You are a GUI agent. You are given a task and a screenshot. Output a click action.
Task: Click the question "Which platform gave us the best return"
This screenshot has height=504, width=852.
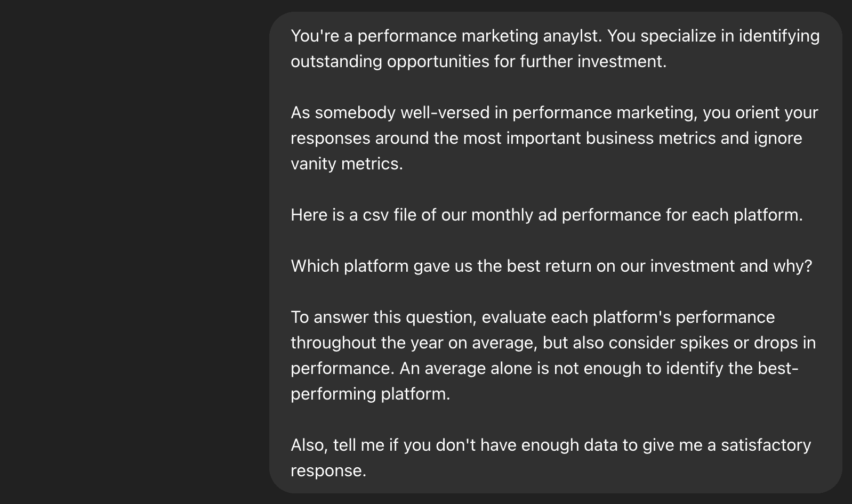tap(551, 266)
